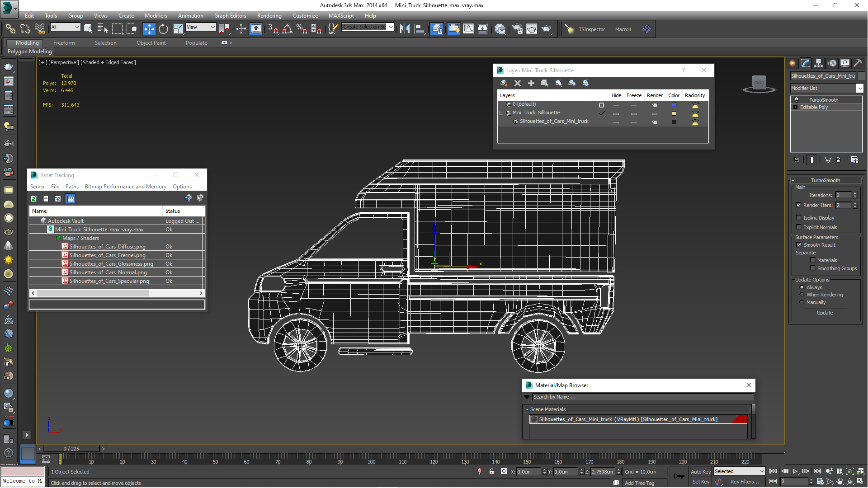Viewport: 868px width, 488px height.
Task: Open the View reference coordinate dropdown
Action: tap(201, 27)
